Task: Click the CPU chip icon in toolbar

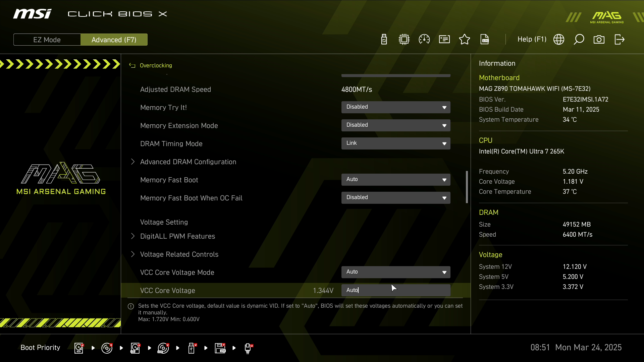Action: pos(404,40)
